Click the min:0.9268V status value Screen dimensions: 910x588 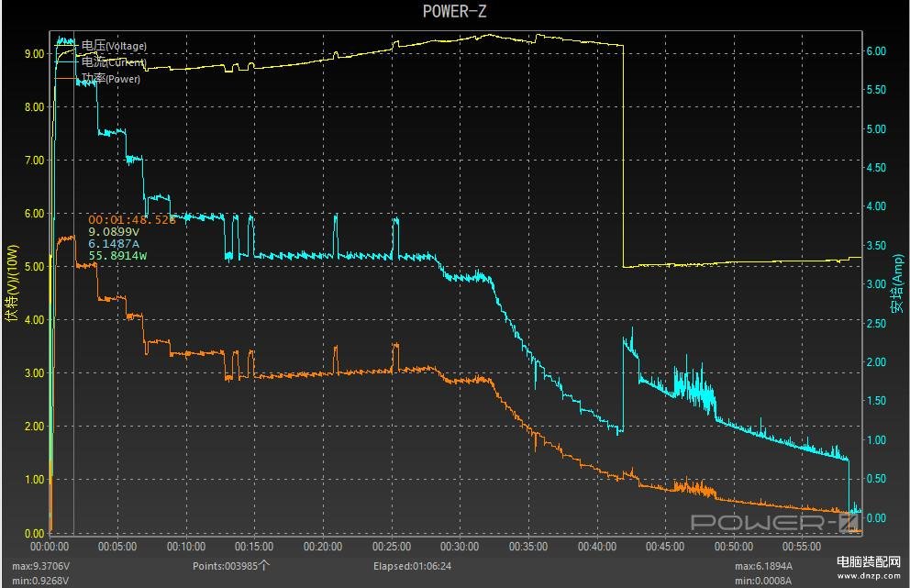(40, 581)
